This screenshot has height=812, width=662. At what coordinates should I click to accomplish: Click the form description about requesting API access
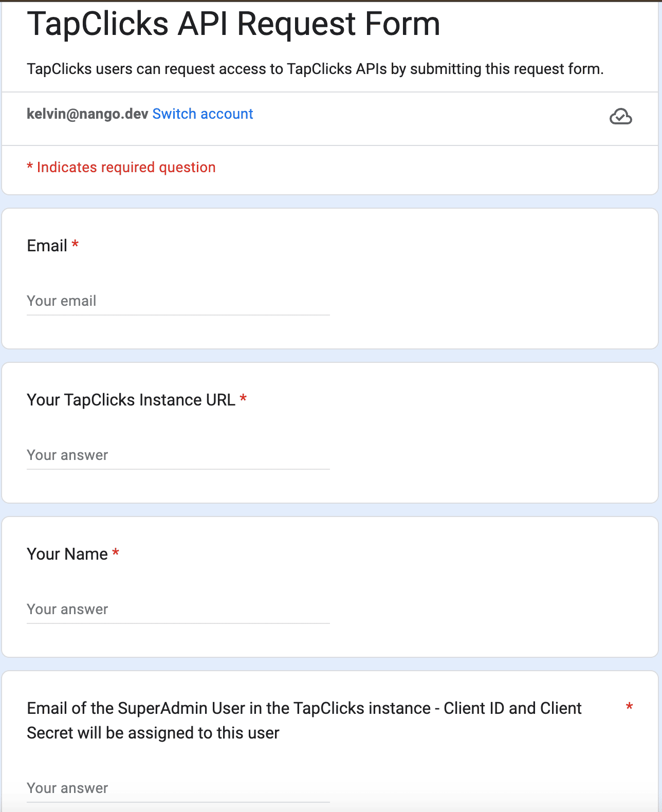tap(315, 69)
